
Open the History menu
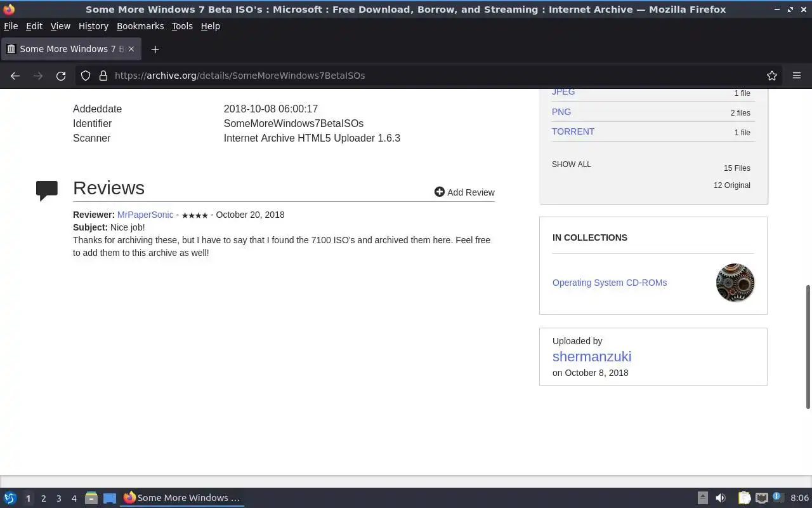tap(93, 26)
